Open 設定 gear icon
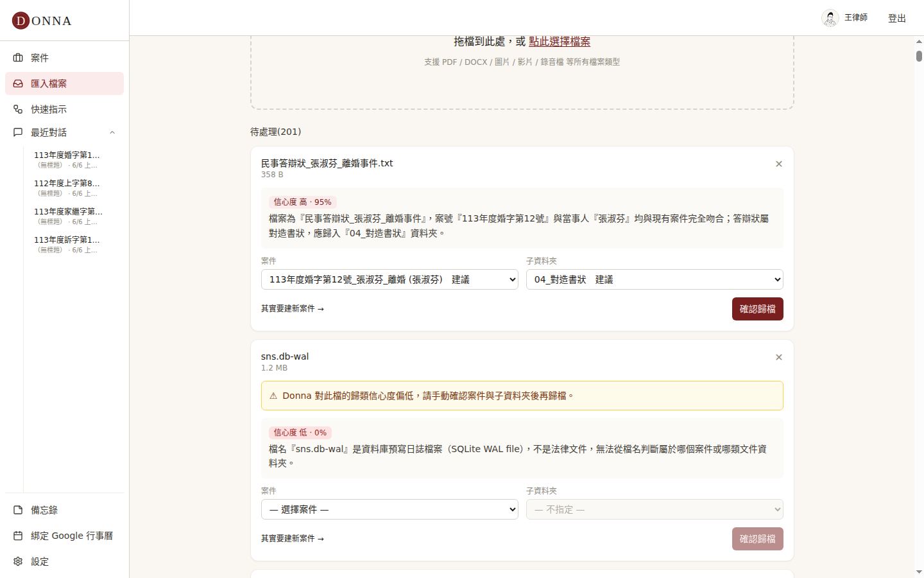 click(18, 561)
